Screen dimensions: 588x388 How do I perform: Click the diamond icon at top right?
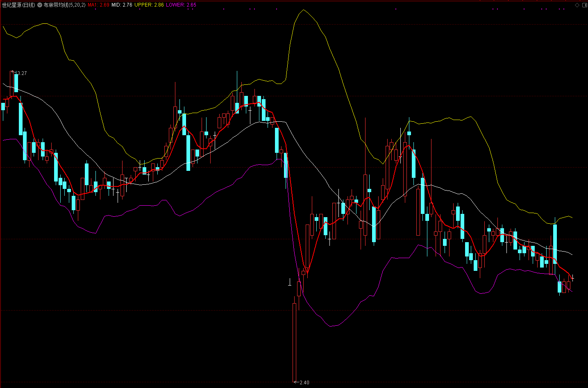tap(577, 5)
